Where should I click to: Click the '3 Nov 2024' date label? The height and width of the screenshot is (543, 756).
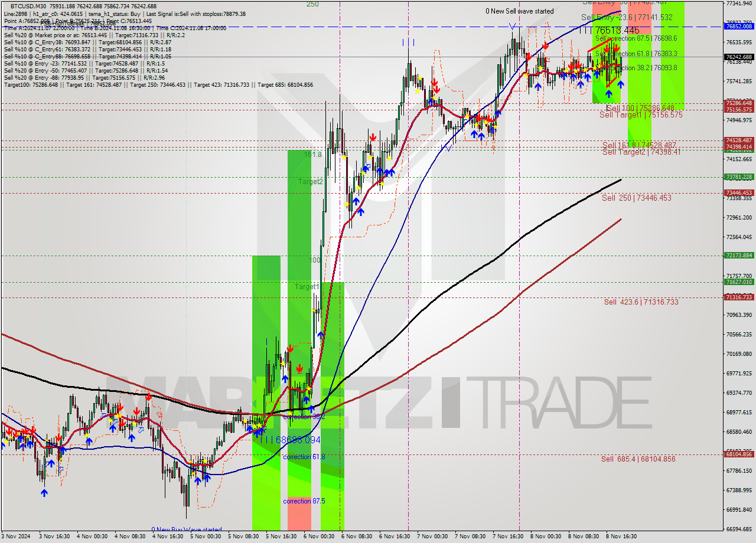coord(15,537)
